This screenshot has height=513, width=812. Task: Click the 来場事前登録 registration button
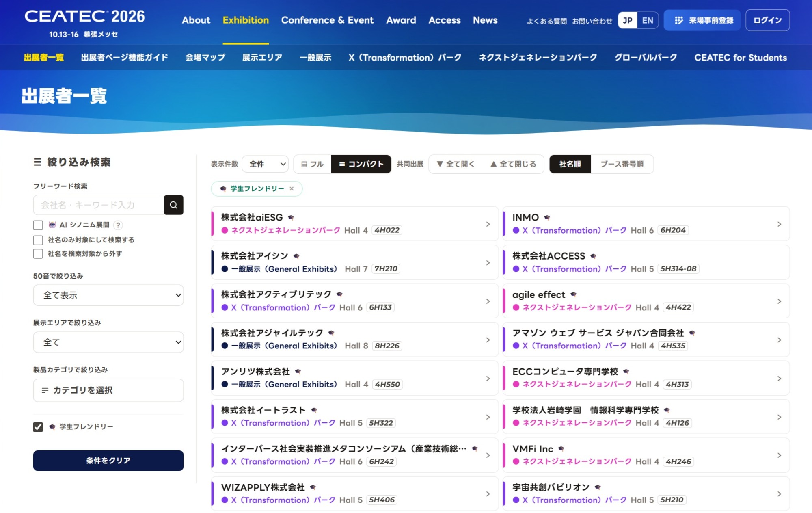pyautogui.click(x=702, y=20)
